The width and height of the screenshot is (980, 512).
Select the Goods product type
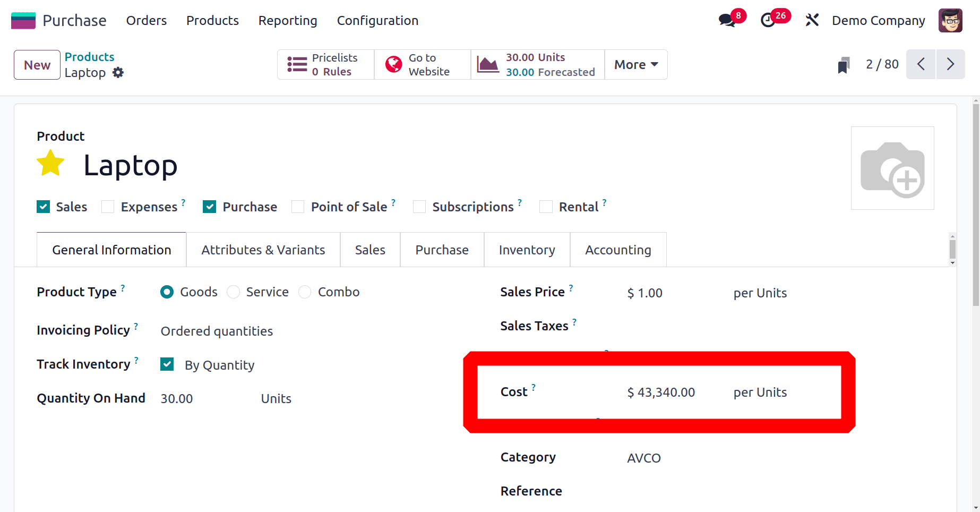[x=167, y=292]
